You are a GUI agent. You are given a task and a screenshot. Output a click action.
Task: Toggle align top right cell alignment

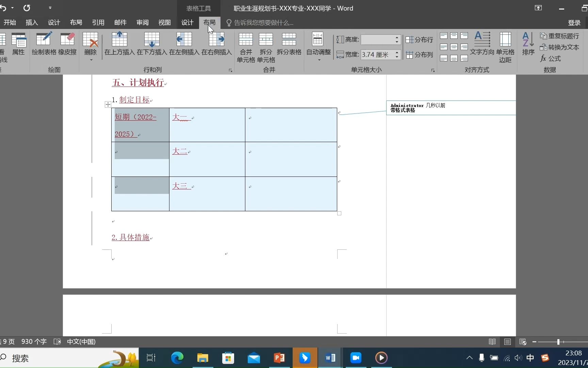[464, 36]
